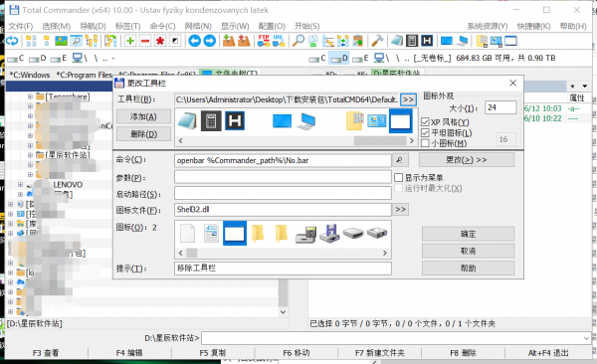Click the unpack files box icon with red arrow
597x364 pixels.
[x=244, y=41]
